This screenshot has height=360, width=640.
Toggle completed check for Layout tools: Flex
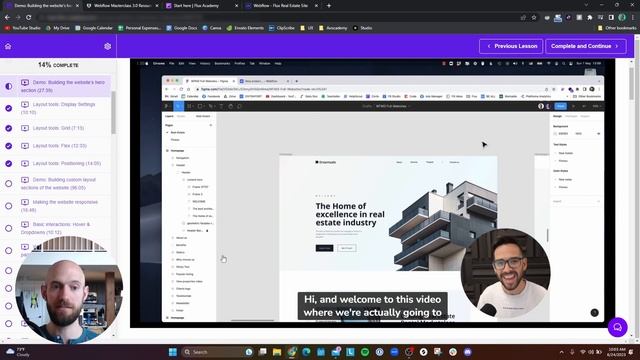coord(9,146)
